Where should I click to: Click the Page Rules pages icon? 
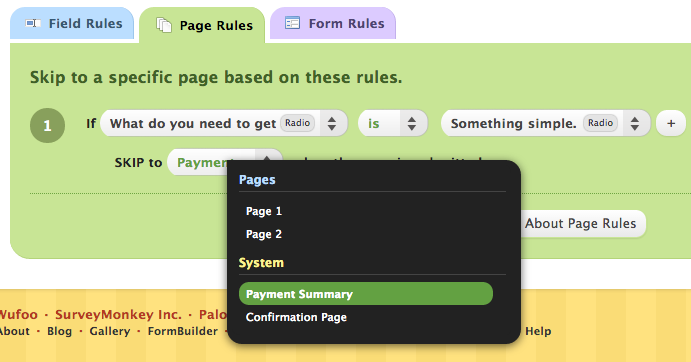164,25
